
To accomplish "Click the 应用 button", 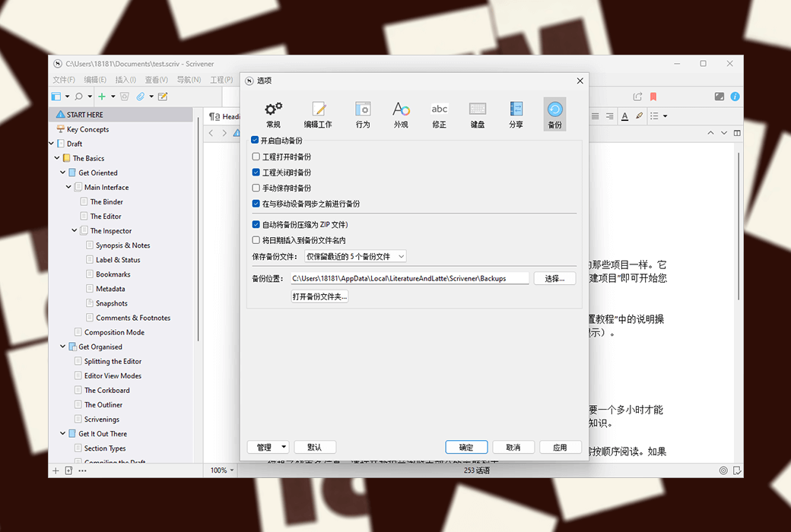I will click(x=560, y=448).
